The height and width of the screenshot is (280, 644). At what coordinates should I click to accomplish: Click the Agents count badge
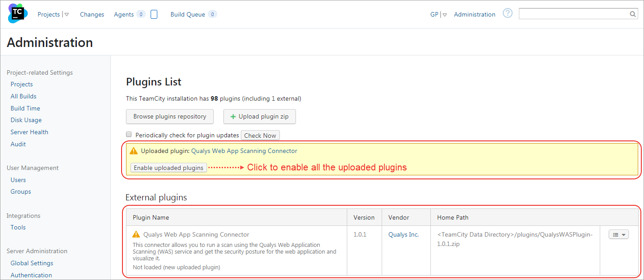pyautogui.click(x=141, y=14)
